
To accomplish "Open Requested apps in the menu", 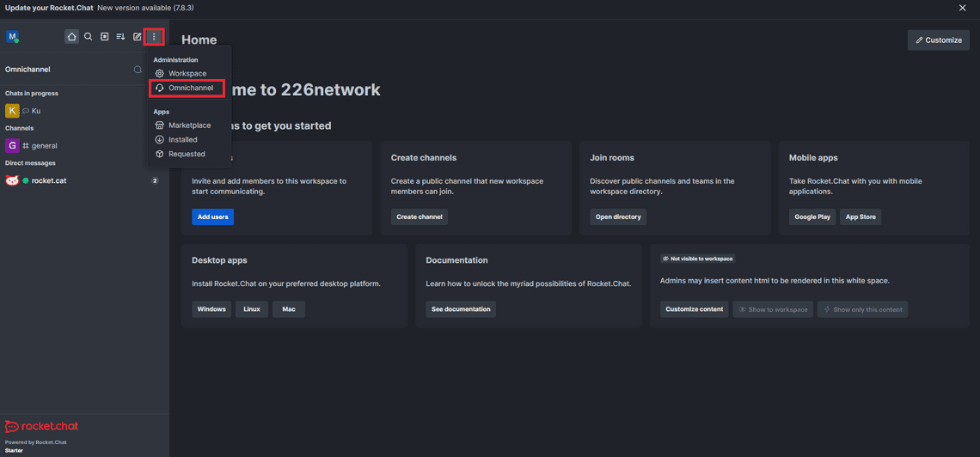I will coord(187,154).
